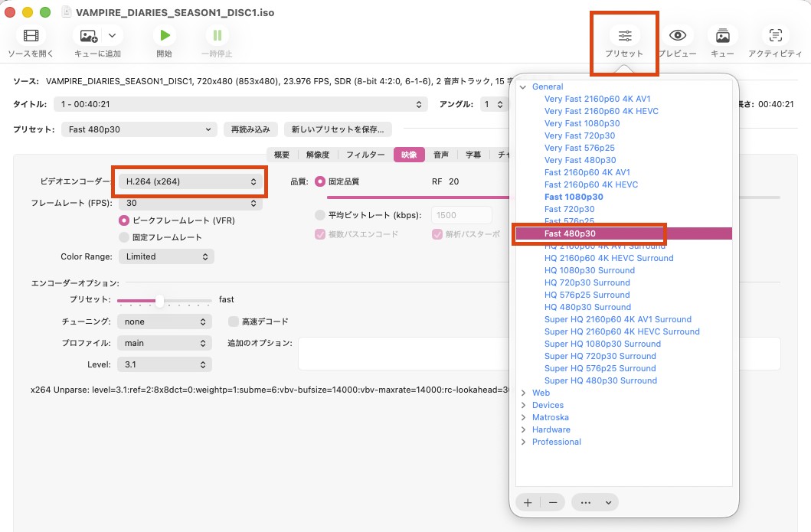
Task: Toggle turbo analysis pass checkbox
Action: tap(437, 234)
